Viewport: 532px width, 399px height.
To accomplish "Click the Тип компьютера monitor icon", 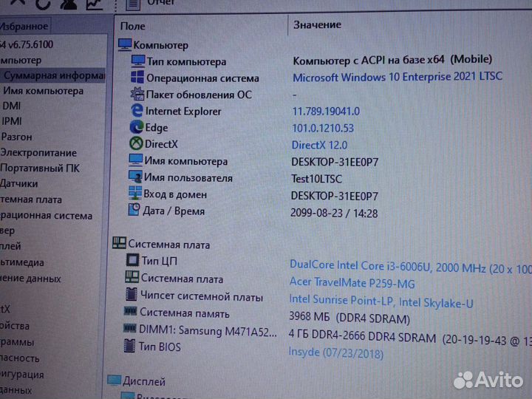I will coord(137,61).
